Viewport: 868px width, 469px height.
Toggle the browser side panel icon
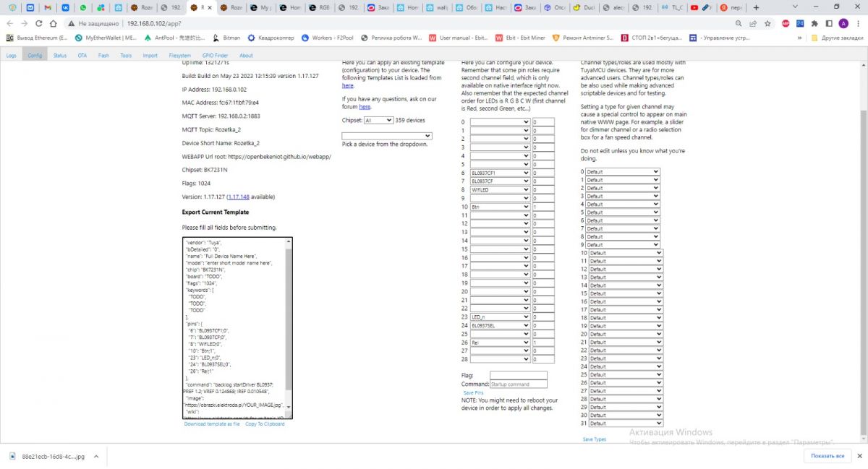(829, 23)
